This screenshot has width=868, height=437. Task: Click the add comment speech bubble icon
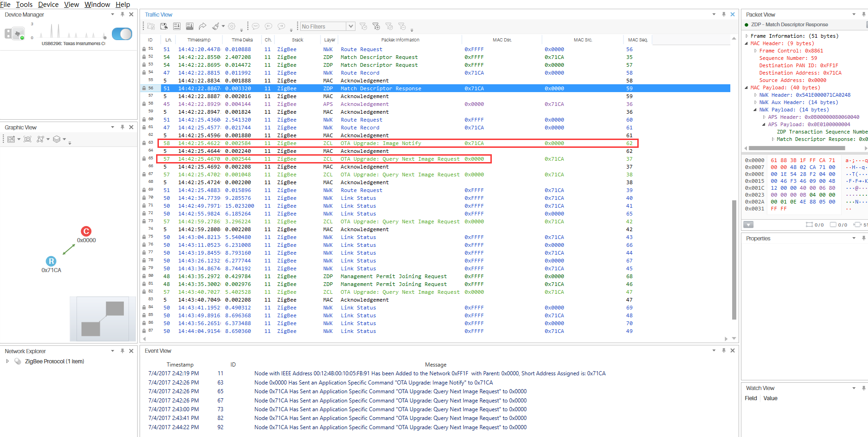[x=256, y=26]
